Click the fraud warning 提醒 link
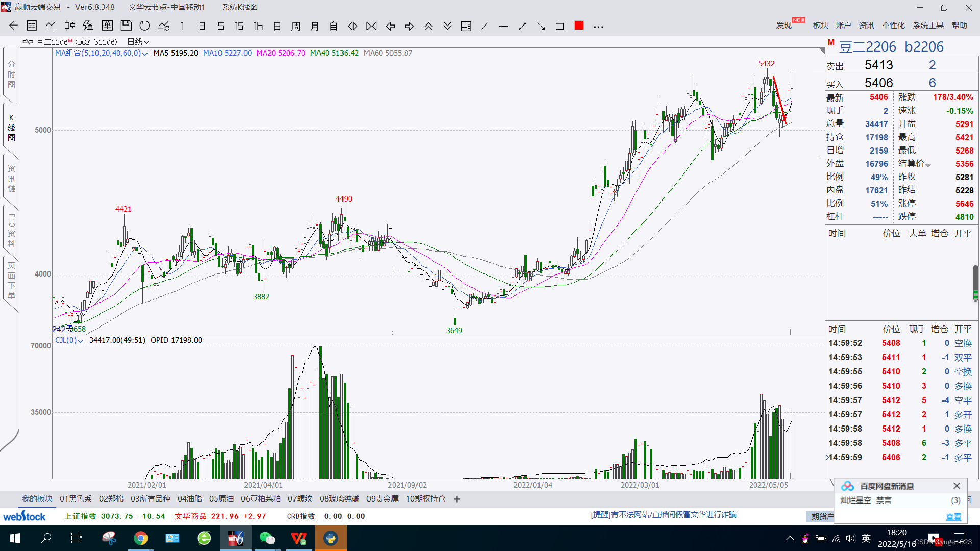 coord(664,515)
